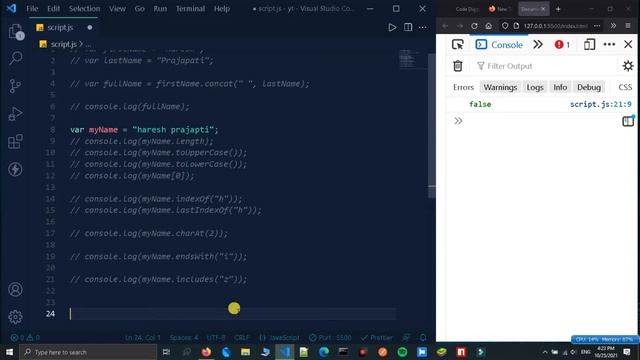
Task: Click the lightning bolt icon in activity bar
Action: point(16,169)
